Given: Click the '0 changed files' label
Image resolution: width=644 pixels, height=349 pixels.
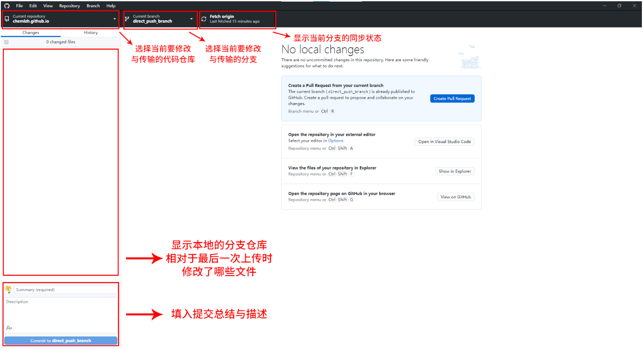Looking at the screenshot, I should pos(61,42).
